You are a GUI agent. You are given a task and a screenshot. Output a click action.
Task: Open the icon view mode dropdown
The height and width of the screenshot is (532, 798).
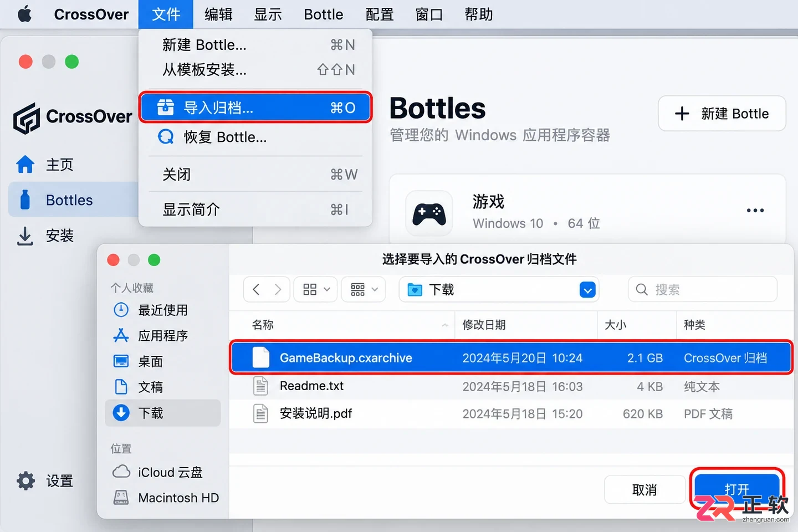(x=316, y=289)
